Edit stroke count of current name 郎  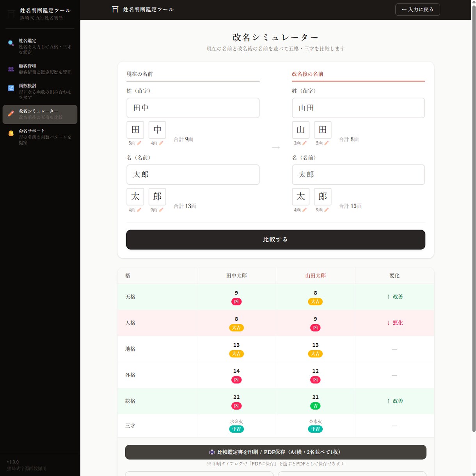(161, 210)
